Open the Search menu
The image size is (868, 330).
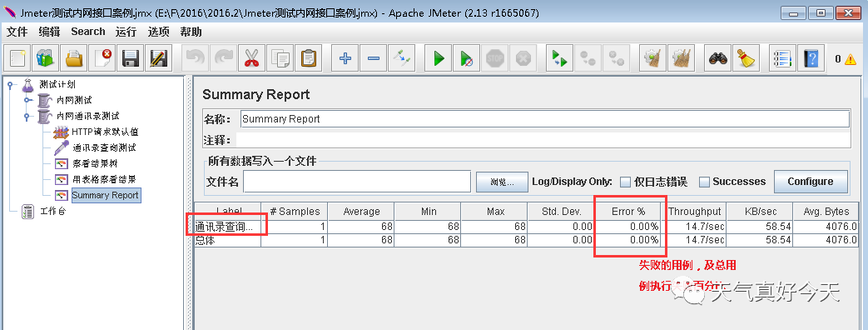[88, 32]
